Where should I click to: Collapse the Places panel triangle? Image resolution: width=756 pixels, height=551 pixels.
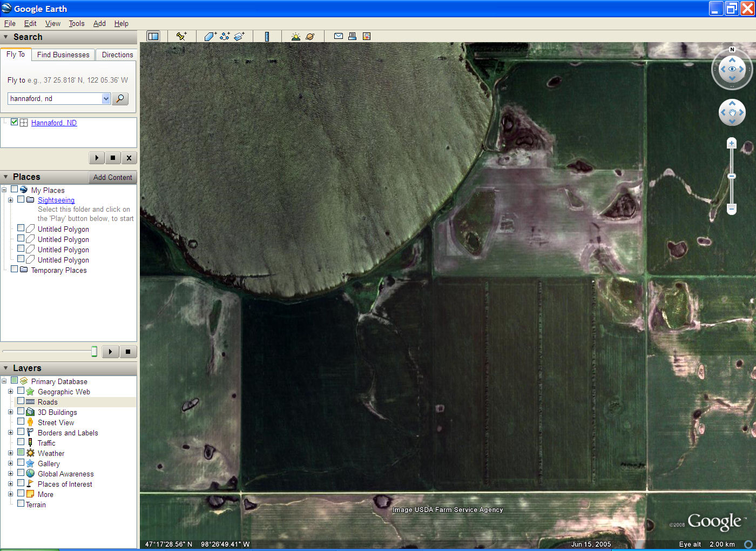[6, 177]
